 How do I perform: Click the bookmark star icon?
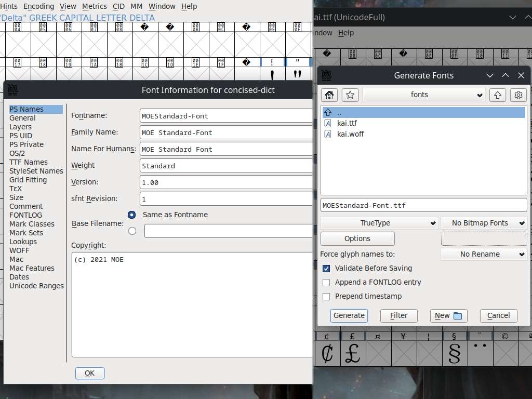pos(350,95)
